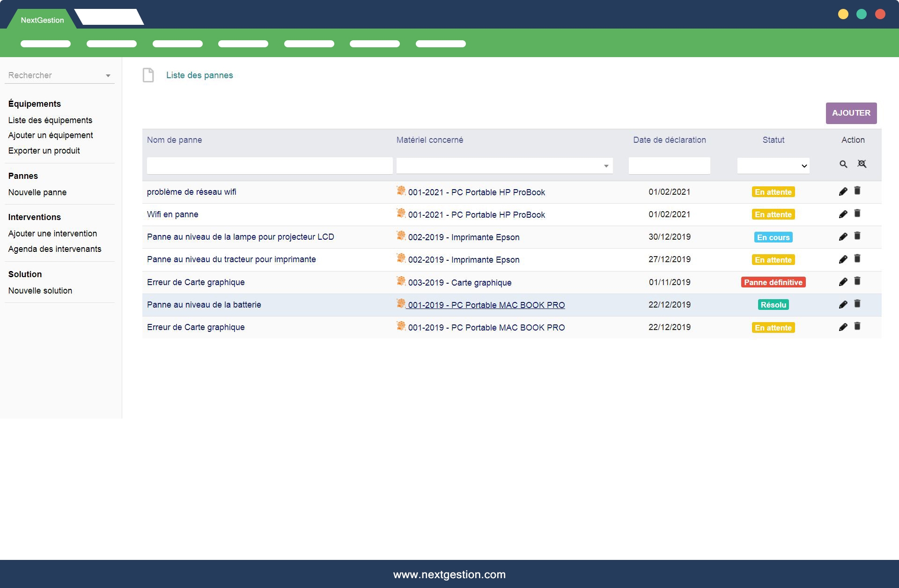Click the Date de déclaration filter field
This screenshot has width=899, height=588.
point(669,166)
